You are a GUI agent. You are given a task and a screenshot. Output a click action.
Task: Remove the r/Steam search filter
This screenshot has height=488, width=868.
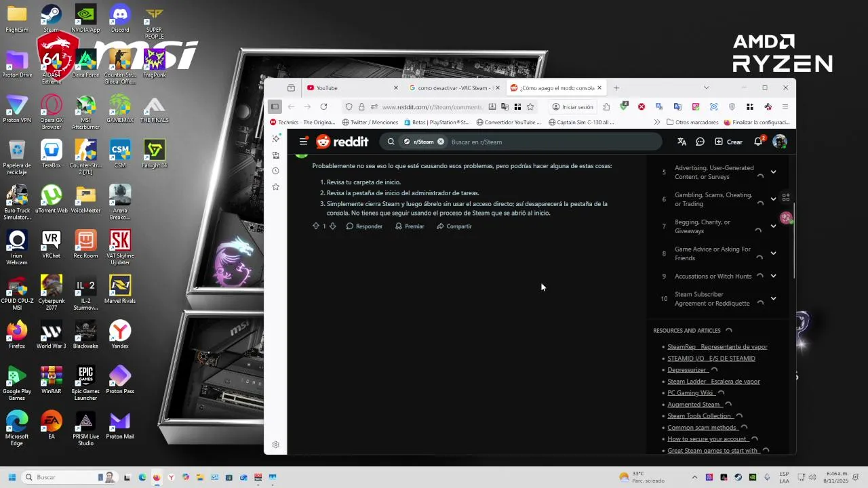pos(441,142)
